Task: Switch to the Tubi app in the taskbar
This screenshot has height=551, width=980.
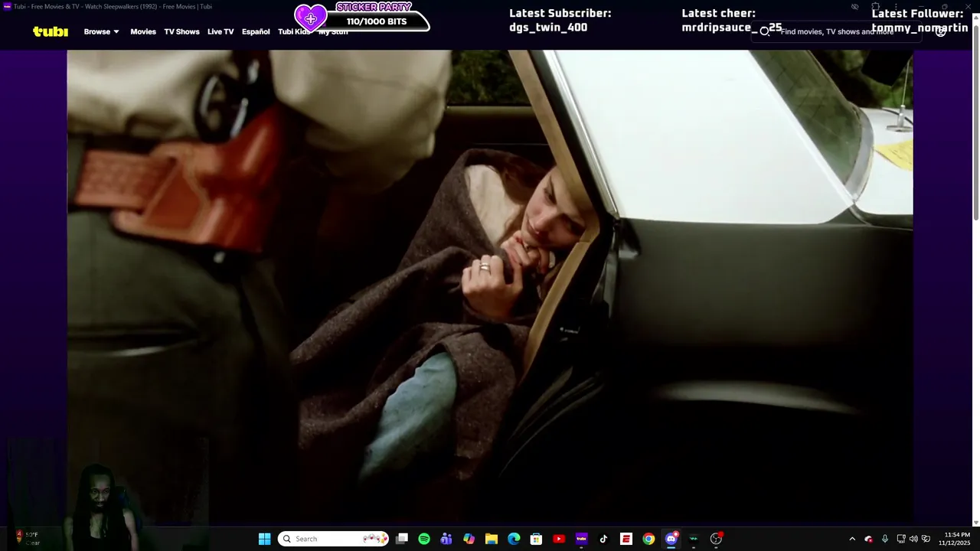Action: 581,539
